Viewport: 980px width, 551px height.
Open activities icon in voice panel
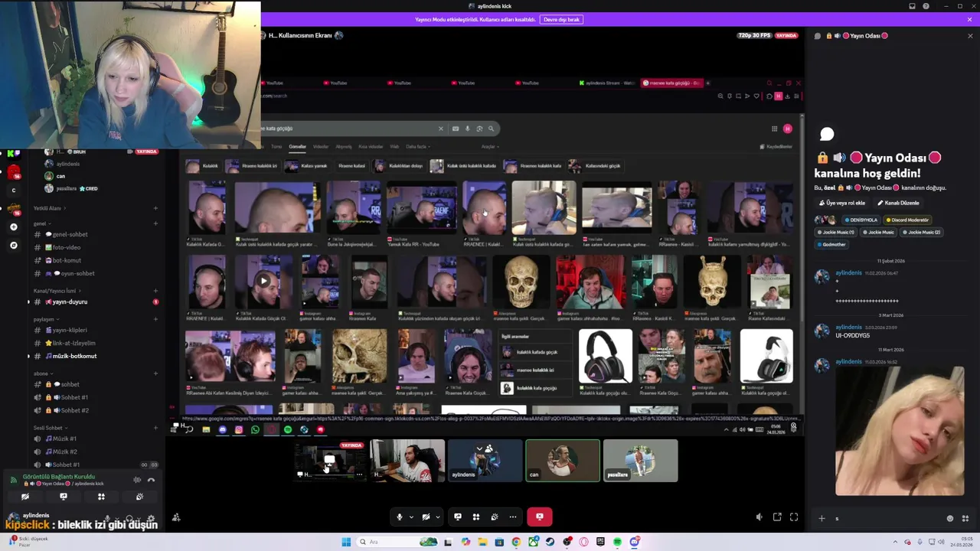tap(101, 497)
